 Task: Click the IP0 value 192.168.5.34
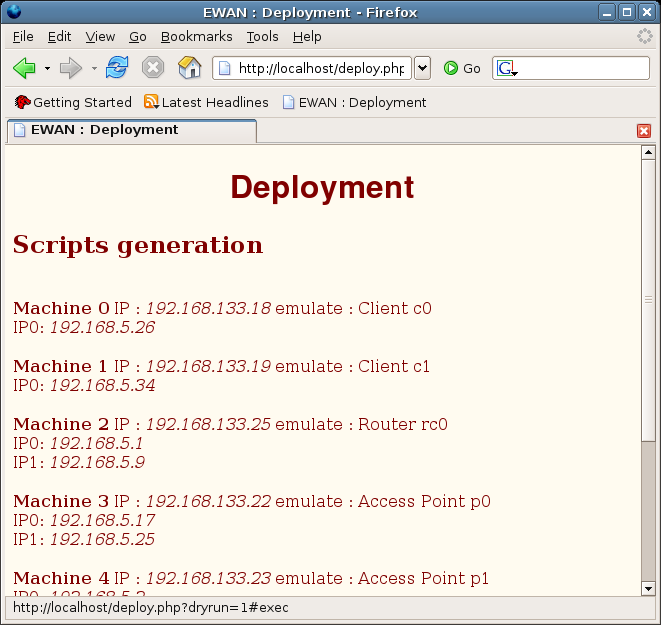point(102,385)
